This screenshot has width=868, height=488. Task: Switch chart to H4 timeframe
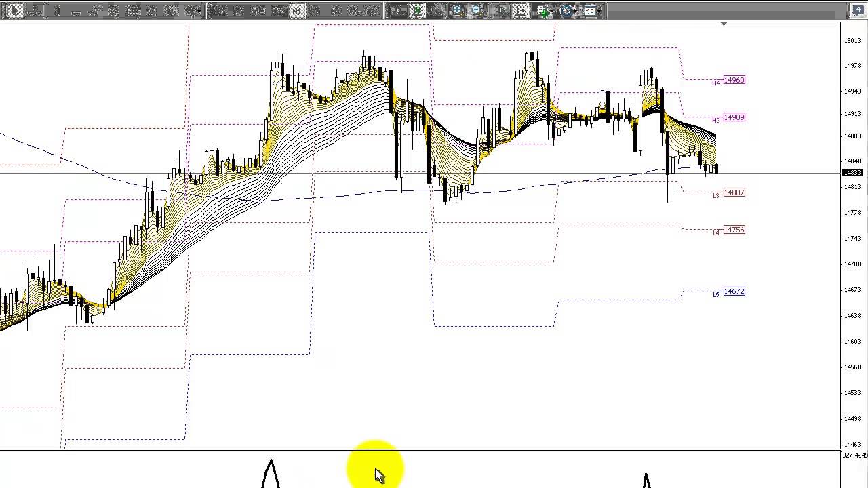tap(315, 11)
